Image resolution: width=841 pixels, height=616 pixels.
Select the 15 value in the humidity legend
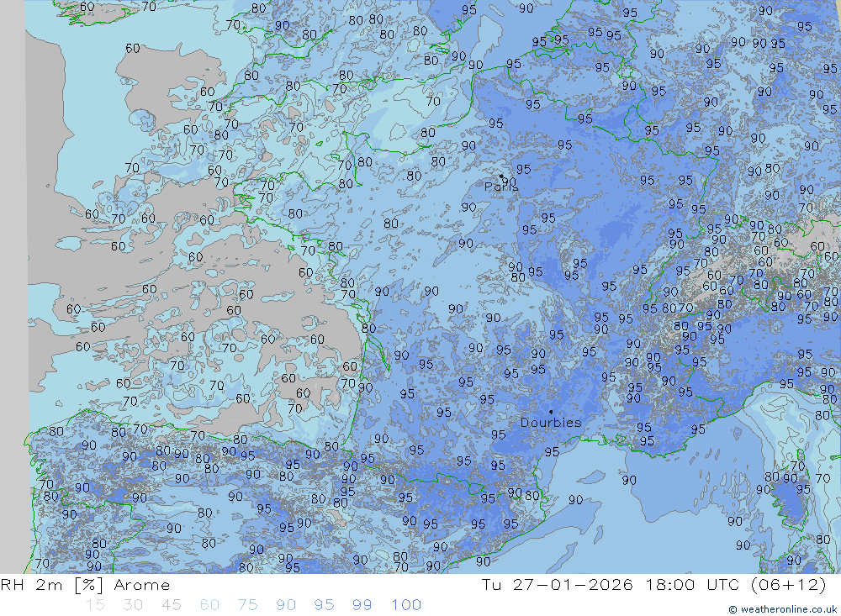coord(95,605)
